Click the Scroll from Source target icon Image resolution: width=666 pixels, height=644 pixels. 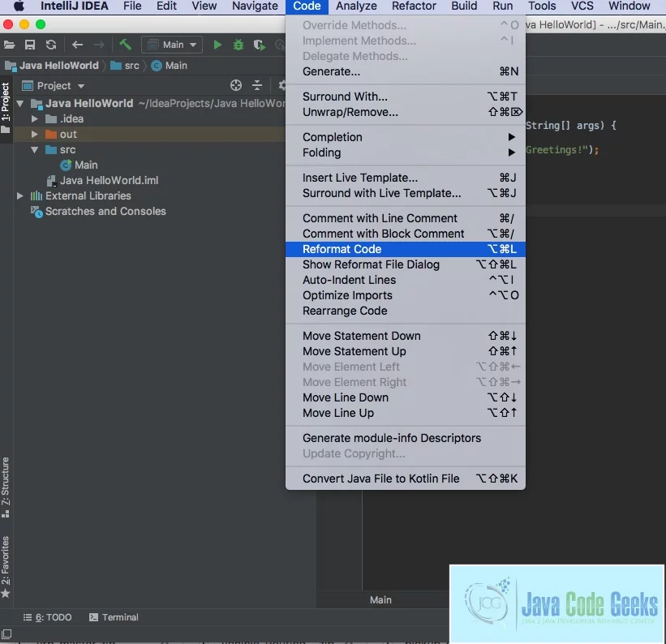[x=236, y=85]
